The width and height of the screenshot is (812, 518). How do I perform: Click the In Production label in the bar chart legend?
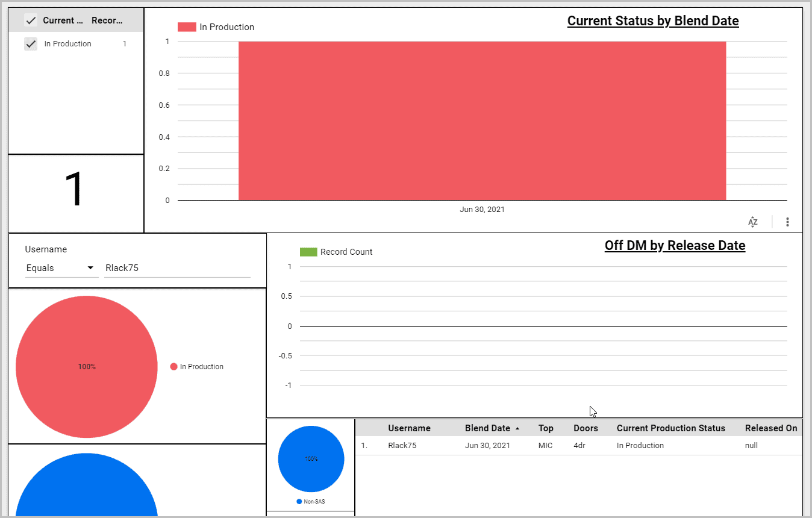(x=227, y=27)
